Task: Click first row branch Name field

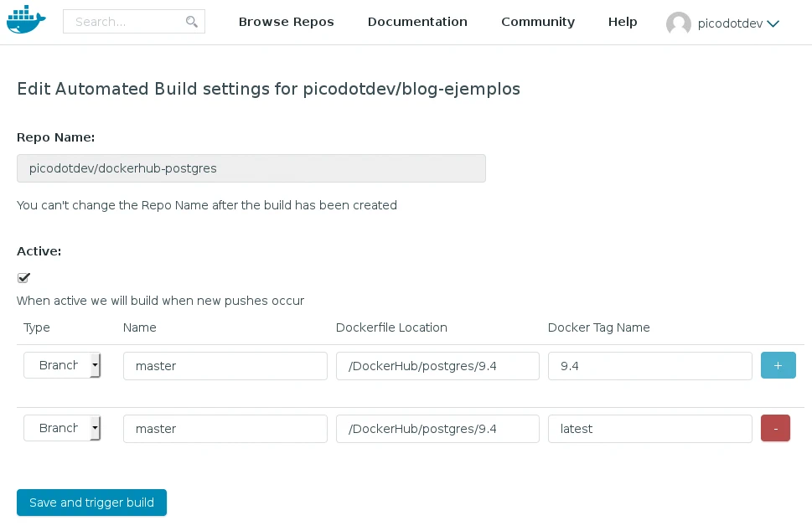Action: coord(225,366)
